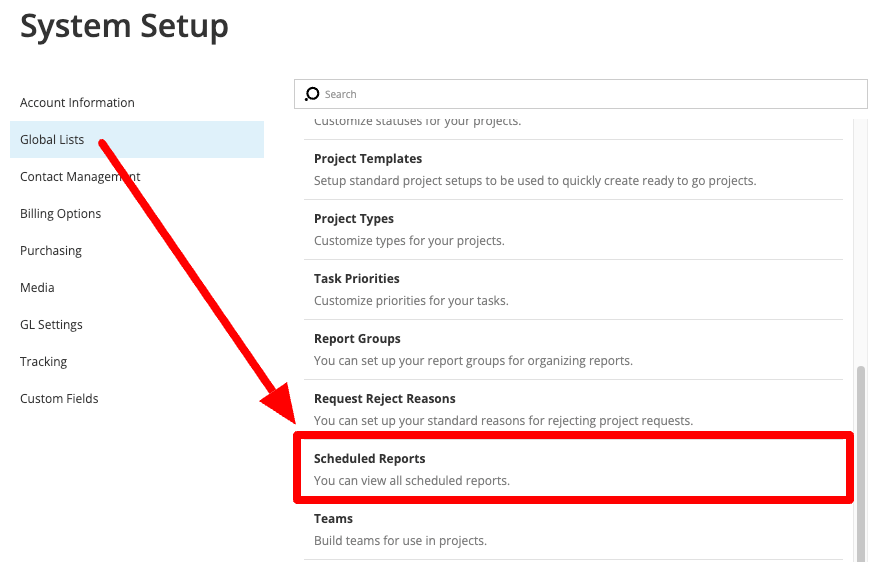Click the search magnifier icon

pyautogui.click(x=312, y=94)
